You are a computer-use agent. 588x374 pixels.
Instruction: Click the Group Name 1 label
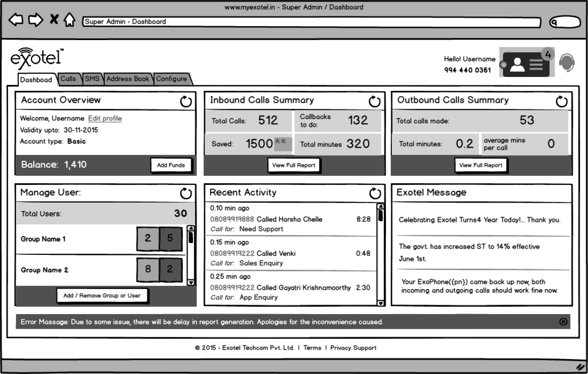43,239
